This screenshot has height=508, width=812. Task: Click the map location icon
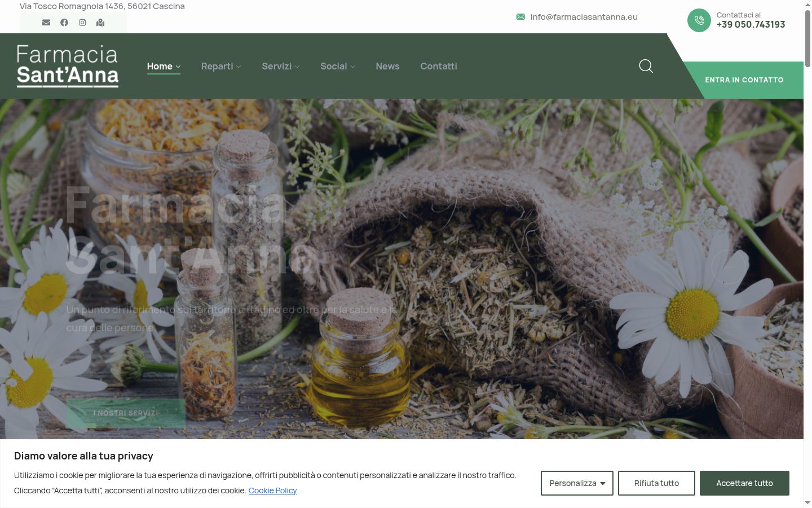(100, 23)
